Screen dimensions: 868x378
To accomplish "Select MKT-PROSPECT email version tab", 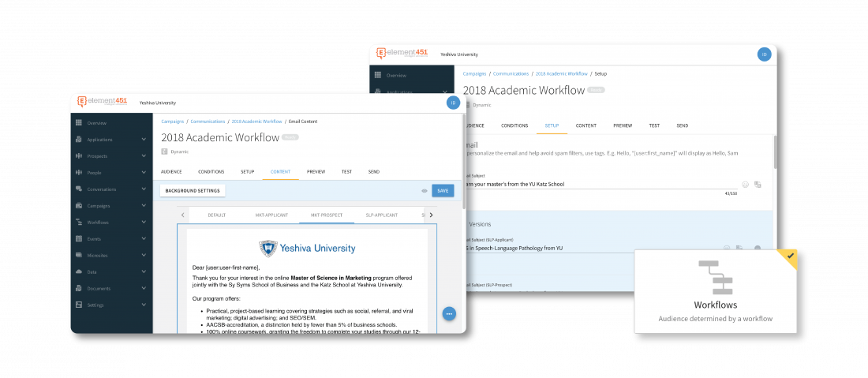I will click(327, 215).
